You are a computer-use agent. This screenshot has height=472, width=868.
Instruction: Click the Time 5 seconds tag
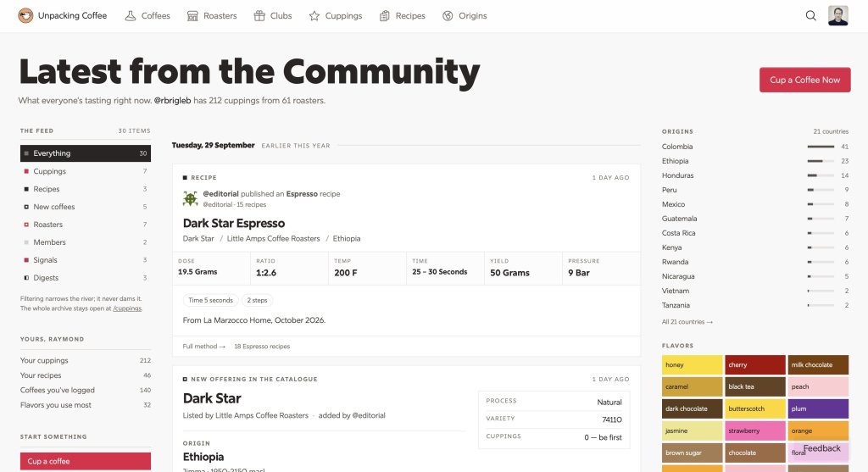(x=210, y=301)
